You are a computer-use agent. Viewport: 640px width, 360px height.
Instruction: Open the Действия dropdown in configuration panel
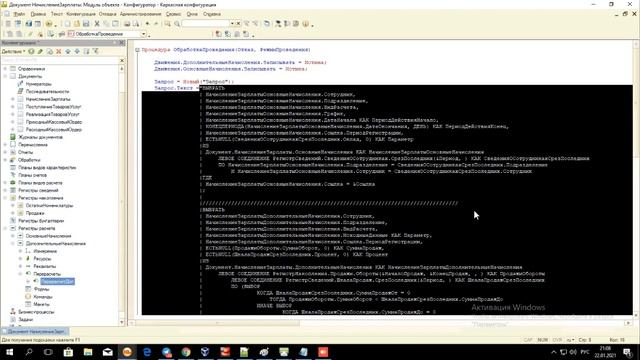pos(13,51)
